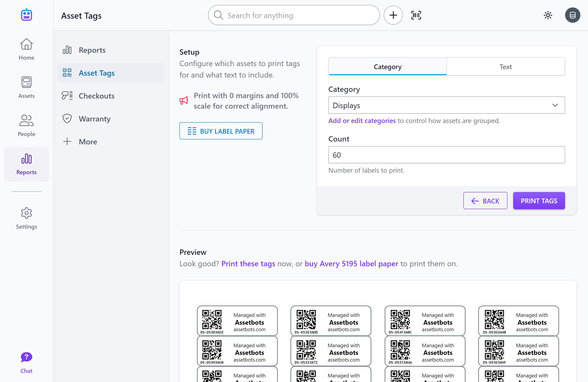Click the BACK button

click(x=485, y=201)
